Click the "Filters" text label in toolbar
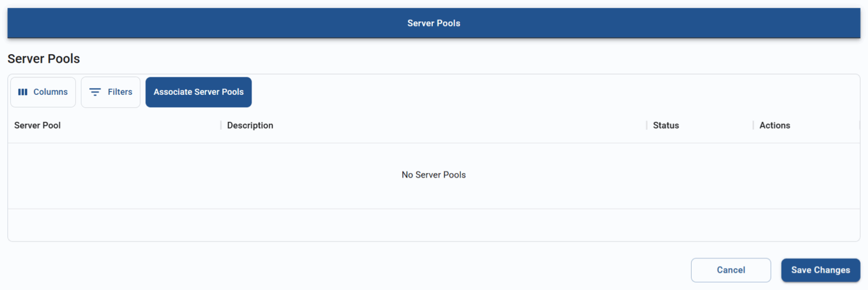Image resolution: width=868 pixels, height=290 pixels. [x=120, y=92]
